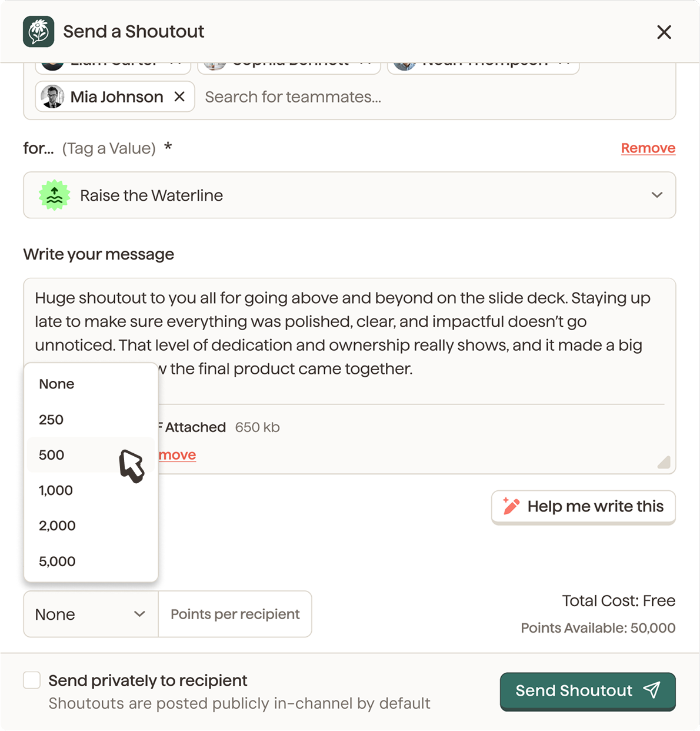Select None from the points menu

57,384
